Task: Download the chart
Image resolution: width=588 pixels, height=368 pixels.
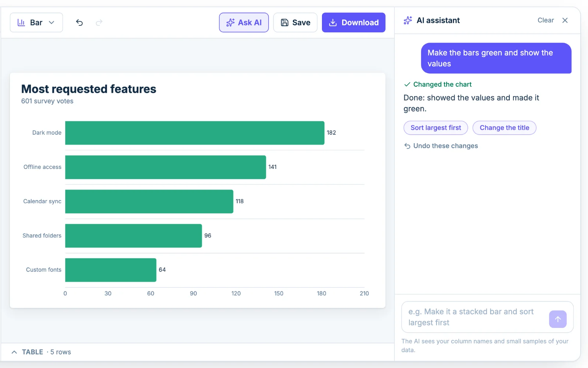Action: pyautogui.click(x=354, y=22)
